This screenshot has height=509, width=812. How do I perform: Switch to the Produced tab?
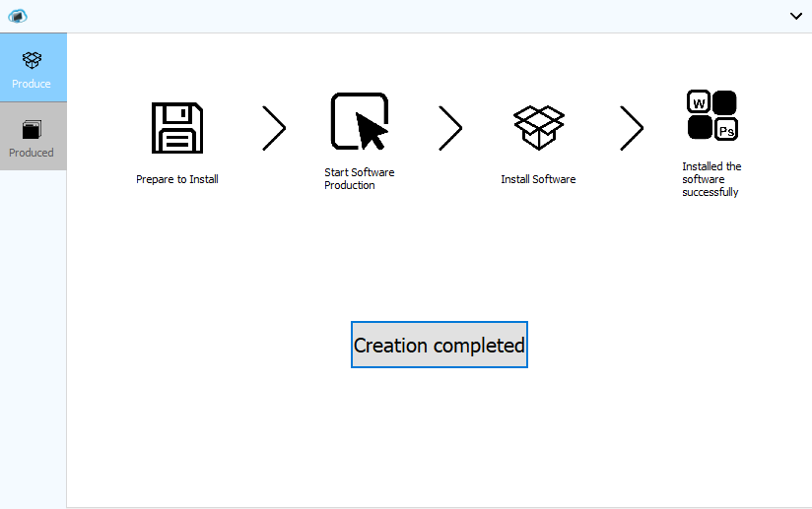34,136
